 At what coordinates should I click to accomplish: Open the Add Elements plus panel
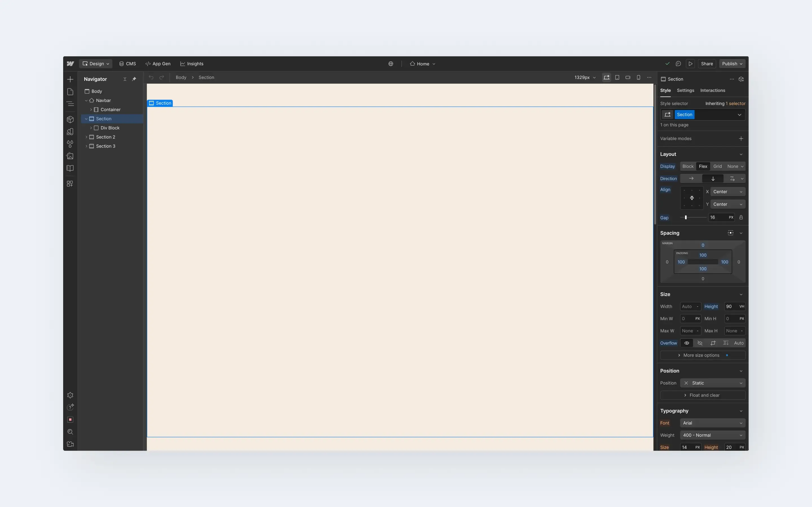pyautogui.click(x=70, y=79)
